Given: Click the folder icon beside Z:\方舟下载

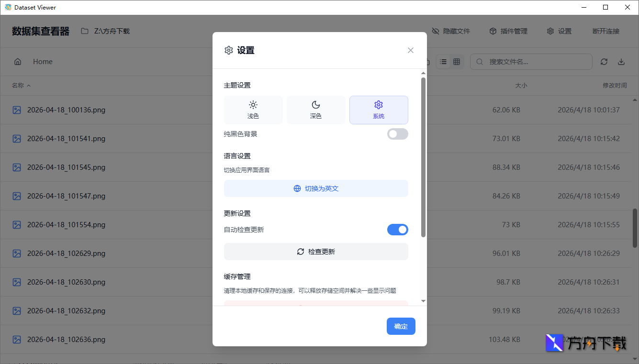Looking at the screenshot, I should (85, 31).
